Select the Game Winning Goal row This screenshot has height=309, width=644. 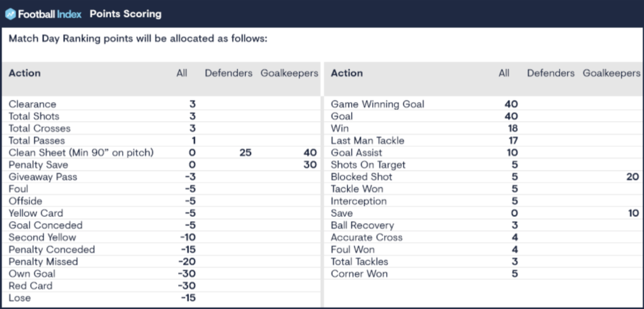click(377, 104)
